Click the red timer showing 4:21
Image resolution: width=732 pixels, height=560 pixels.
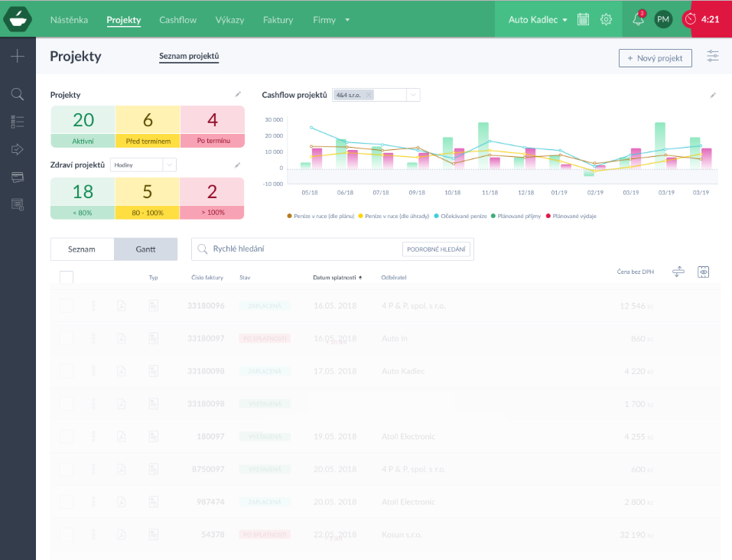pyautogui.click(x=711, y=19)
